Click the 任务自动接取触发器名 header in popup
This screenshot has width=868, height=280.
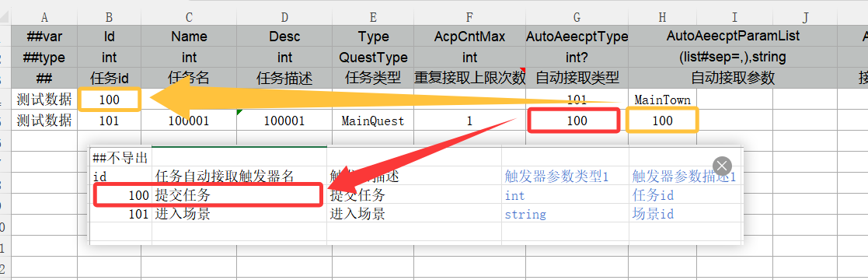point(239,177)
